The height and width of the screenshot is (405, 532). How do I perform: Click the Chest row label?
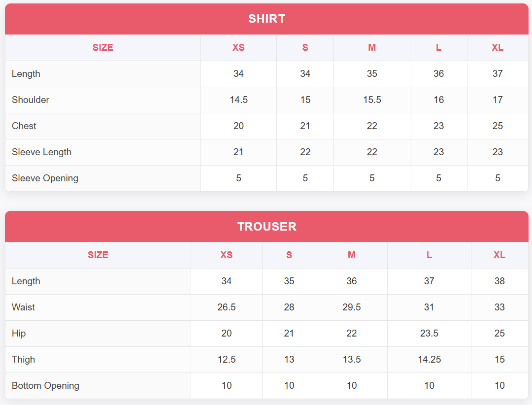pyautogui.click(x=24, y=126)
